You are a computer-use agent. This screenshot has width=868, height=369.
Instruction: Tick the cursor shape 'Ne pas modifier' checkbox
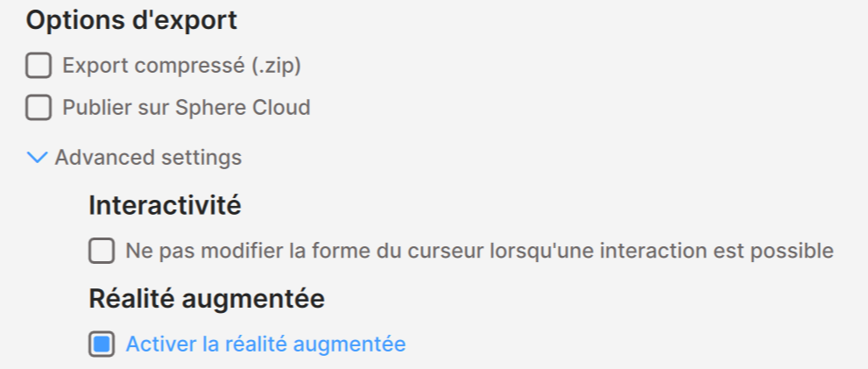(102, 252)
